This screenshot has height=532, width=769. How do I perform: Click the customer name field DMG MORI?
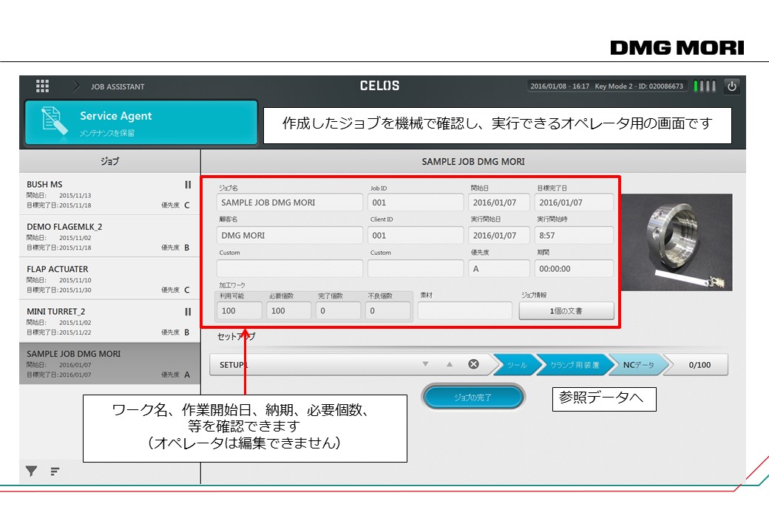(x=289, y=235)
